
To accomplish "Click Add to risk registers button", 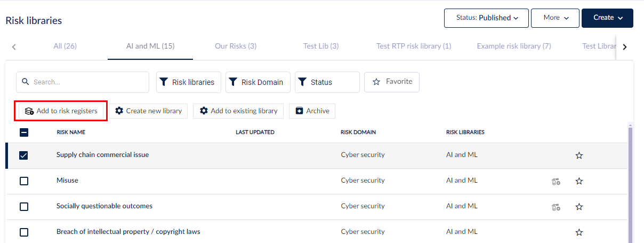I will click(x=61, y=111).
